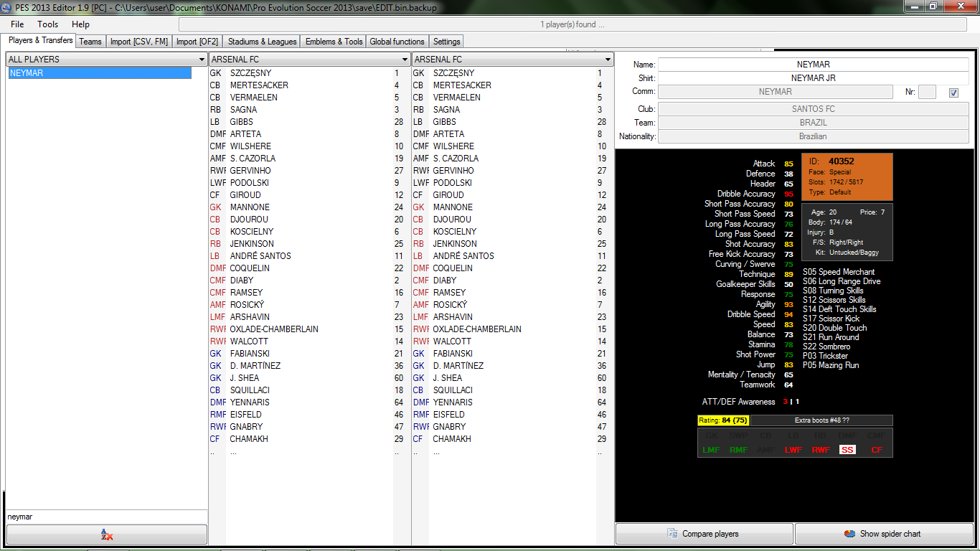Toggle the SWP position cell
Image resolution: width=980 pixels, height=551 pixels.
tap(739, 435)
